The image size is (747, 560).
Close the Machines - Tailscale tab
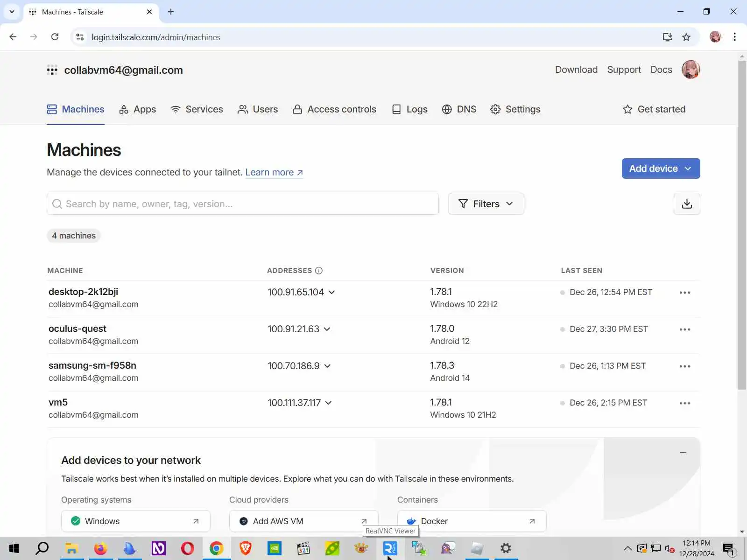tap(149, 12)
